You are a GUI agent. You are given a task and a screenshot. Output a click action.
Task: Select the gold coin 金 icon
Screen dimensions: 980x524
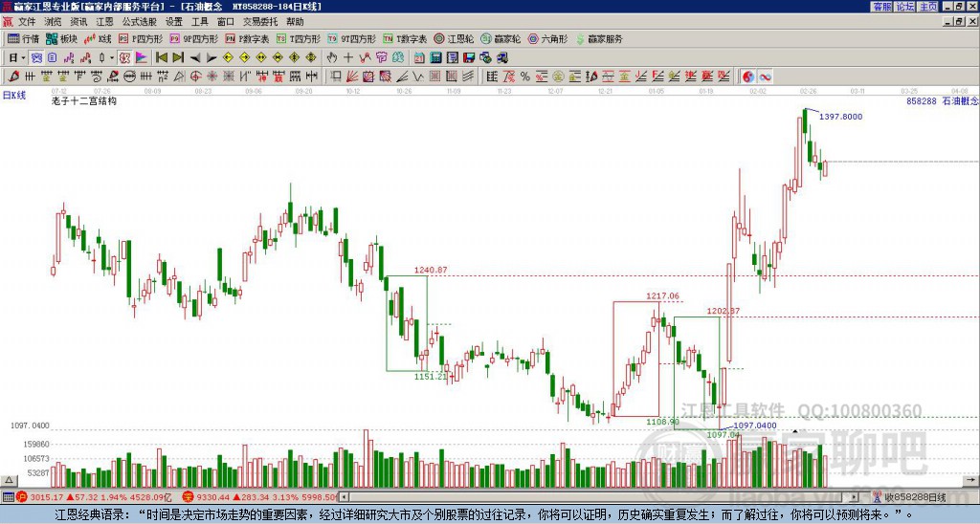pos(558,76)
